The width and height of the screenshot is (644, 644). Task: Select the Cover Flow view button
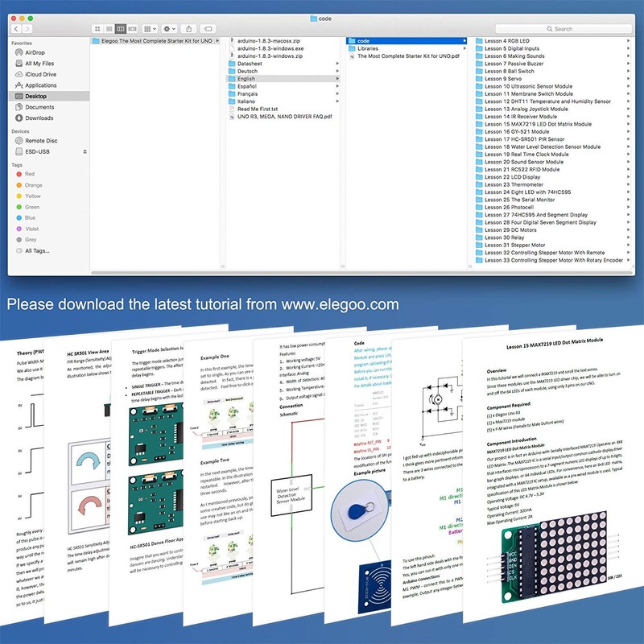click(x=133, y=28)
